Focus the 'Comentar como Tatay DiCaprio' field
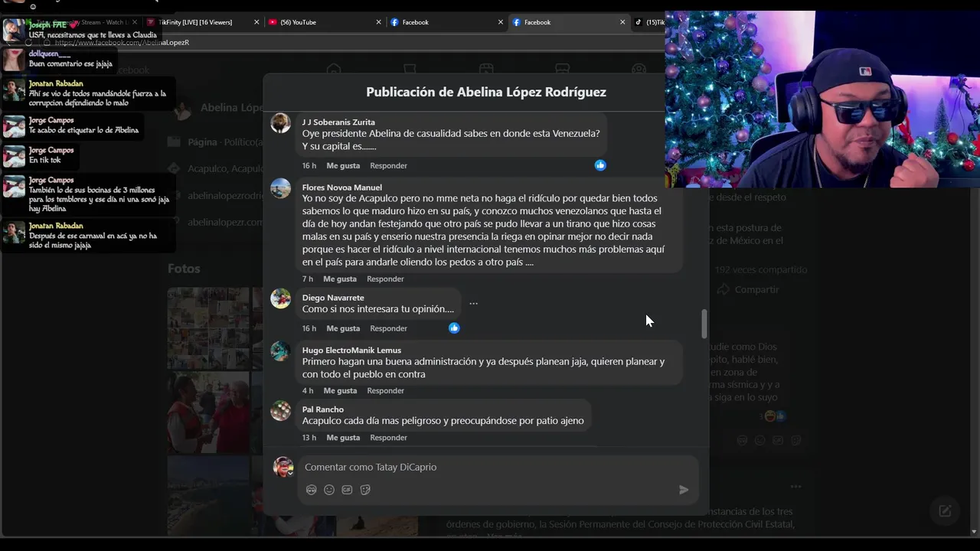The width and height of the screenshot is (980, 551). (x=498, y=467)
